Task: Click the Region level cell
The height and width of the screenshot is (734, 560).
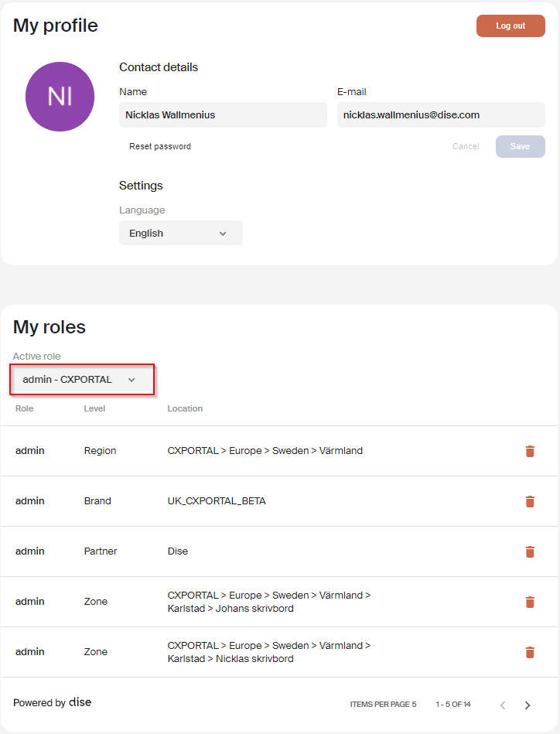Action: point(101,451)
